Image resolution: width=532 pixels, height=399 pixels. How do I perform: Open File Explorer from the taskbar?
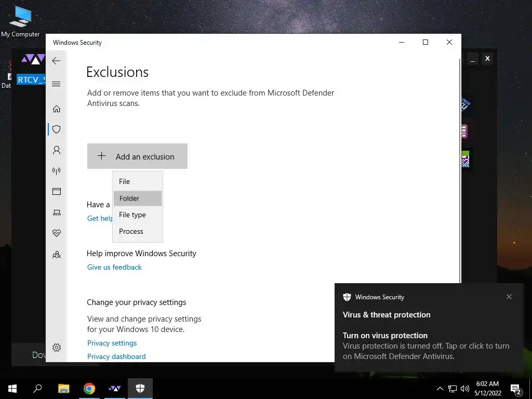click(x=63, y=389)
